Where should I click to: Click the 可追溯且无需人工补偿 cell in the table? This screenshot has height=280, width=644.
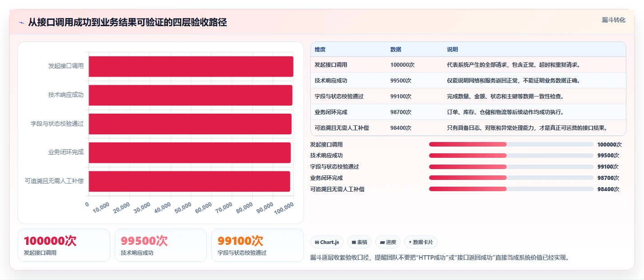click(x=342, y=128)
